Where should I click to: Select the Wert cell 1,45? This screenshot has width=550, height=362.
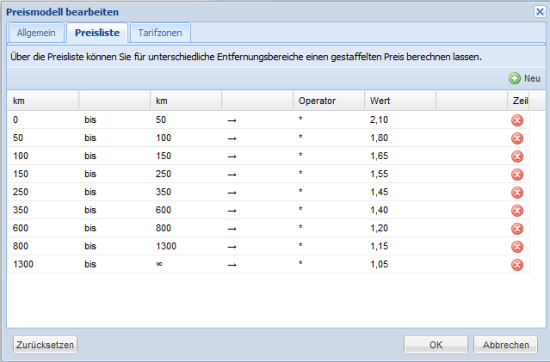pyautogui.click(x=400, y=192)
